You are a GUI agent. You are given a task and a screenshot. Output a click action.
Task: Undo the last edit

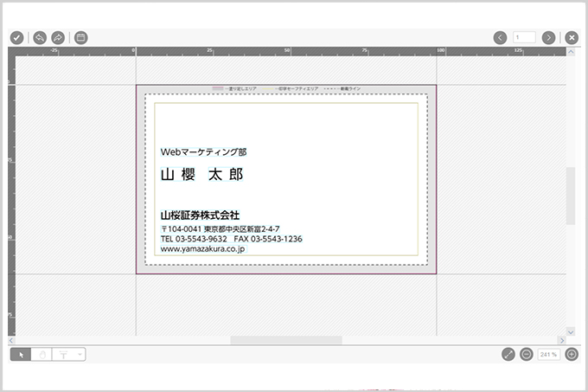click(40, 37)
